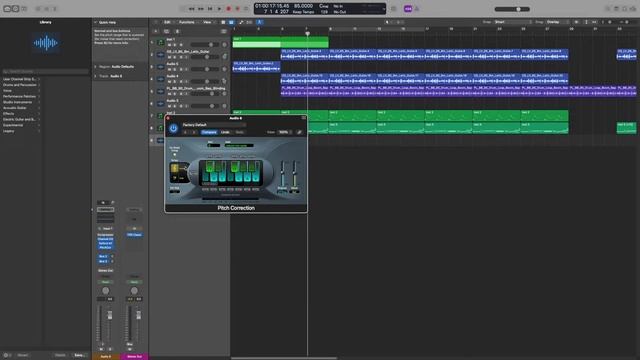640x360 pixels.
Task: Expand the Track: Audio 6 section
Action: [x=96, y=76]
